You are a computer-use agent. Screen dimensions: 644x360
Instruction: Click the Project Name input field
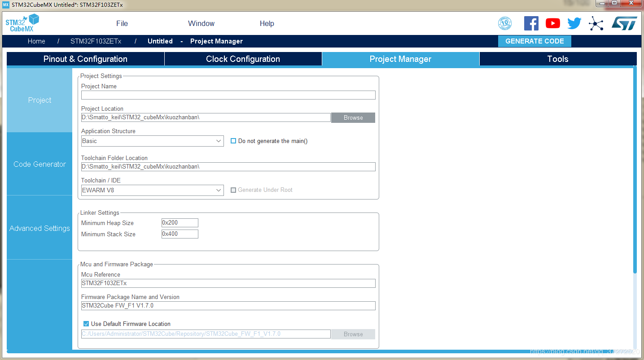(x=228, y=95)
